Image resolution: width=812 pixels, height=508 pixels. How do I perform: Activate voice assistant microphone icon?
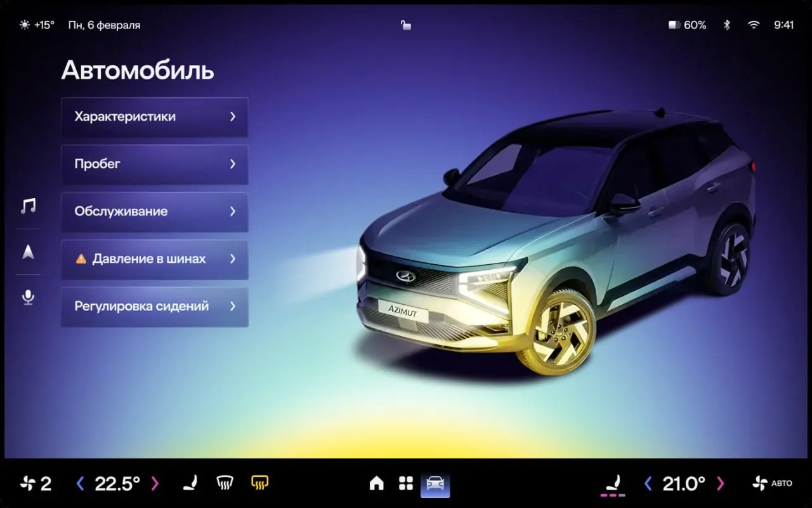coord(28,297)
